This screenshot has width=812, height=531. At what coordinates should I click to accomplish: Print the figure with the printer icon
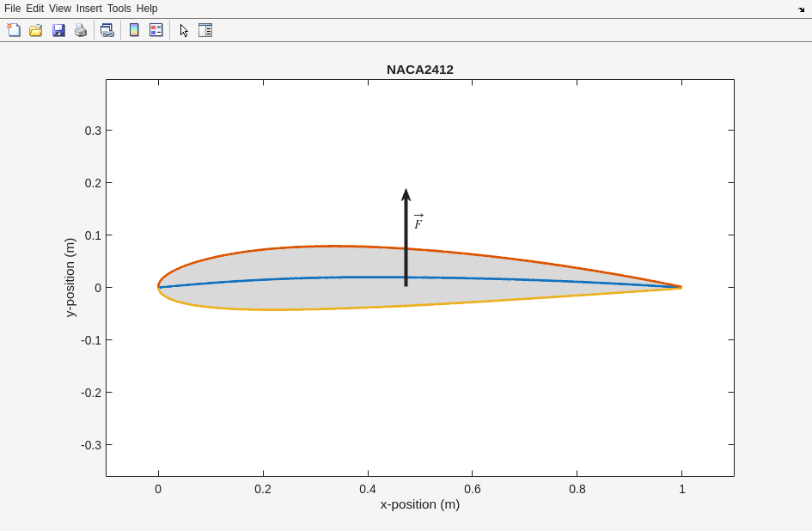(81, 30)
